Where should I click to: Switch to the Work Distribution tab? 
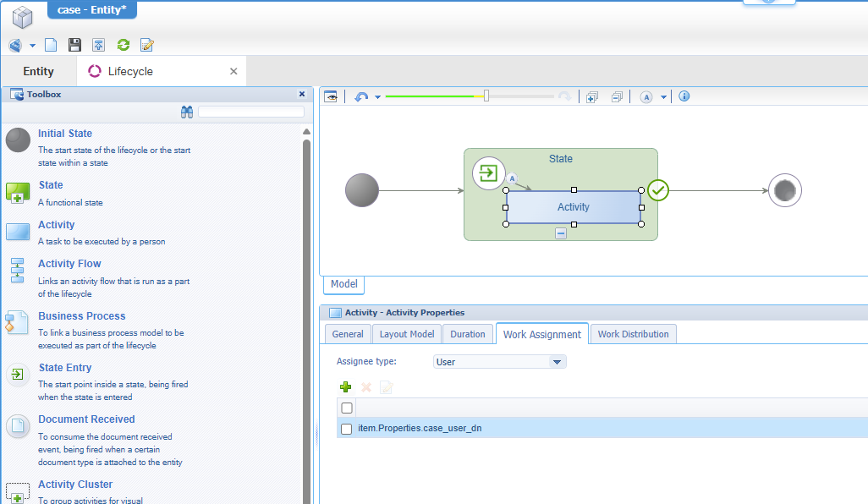coord(633,334)
